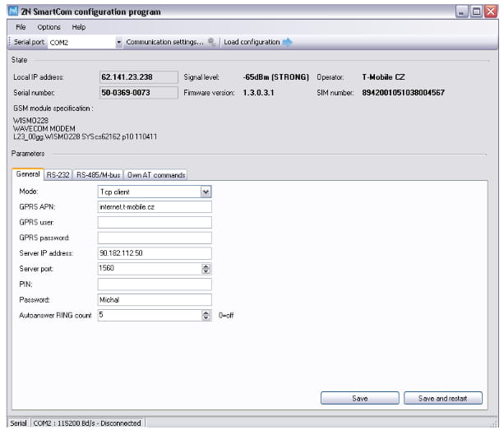Click the Autoanswer RING count spinner arrows
The width and height of the screenshot is (504, 430).
pos(206,315)
